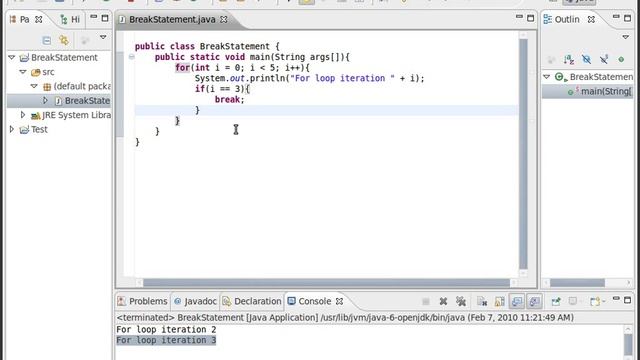Expand the JRE System Library node
The height and width of the screenshot is (360, 640).
(x=23, y=115)
